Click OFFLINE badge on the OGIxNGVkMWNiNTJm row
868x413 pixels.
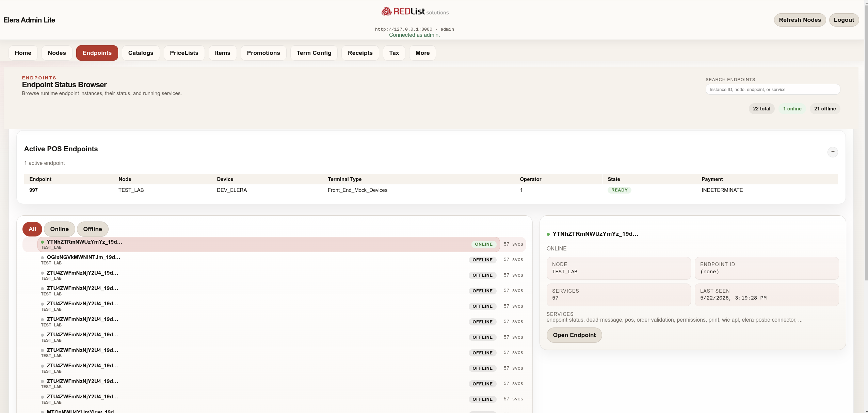(x=482, y=260)
